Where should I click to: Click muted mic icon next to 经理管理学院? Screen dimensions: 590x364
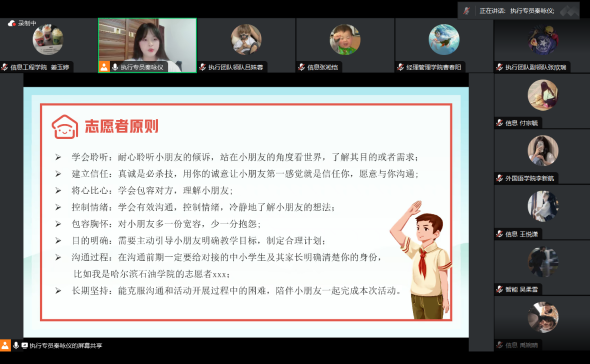401,67
